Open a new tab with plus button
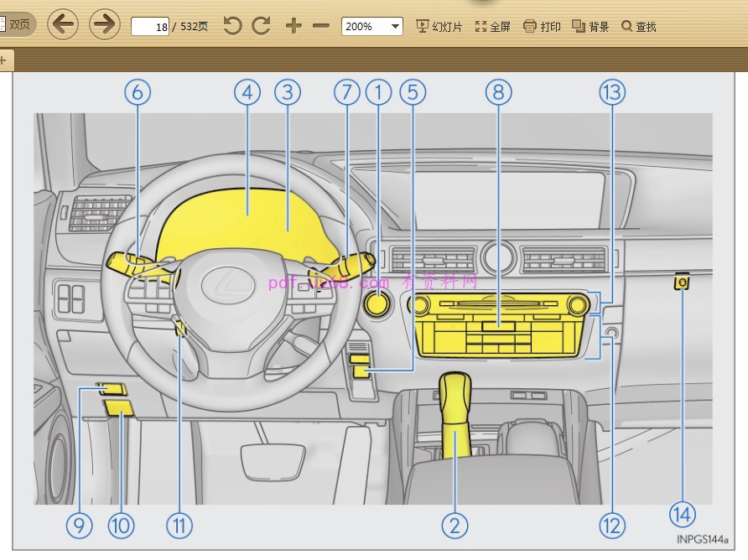The width and height of the screenshot is (748, 560). click(3, 60)
